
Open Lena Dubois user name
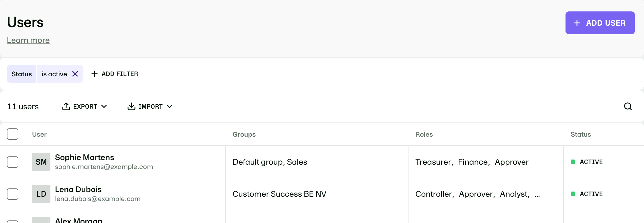point(78,189)
